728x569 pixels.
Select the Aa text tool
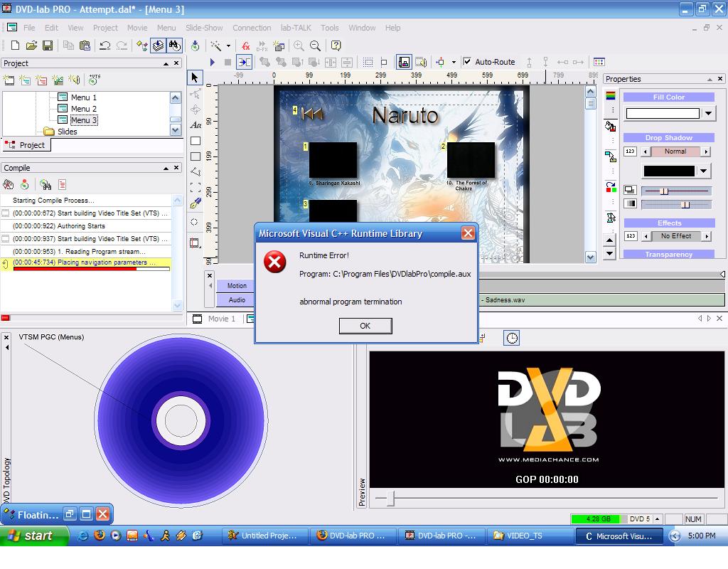pyautogui.click(x=196, y=125)
